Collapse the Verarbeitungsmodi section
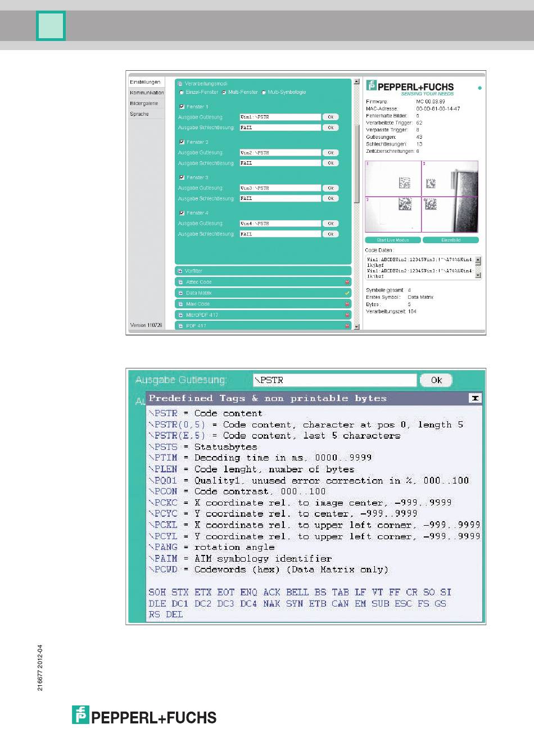Viewport: 534px width, 756px height. tap(180, 84)
